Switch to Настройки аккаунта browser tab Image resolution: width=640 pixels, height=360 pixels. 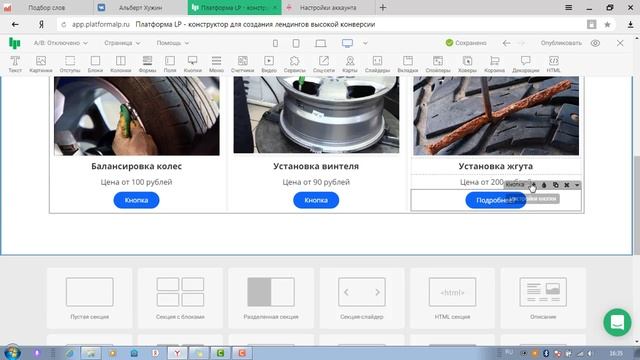pyautogui.click(x=328, y=8)
